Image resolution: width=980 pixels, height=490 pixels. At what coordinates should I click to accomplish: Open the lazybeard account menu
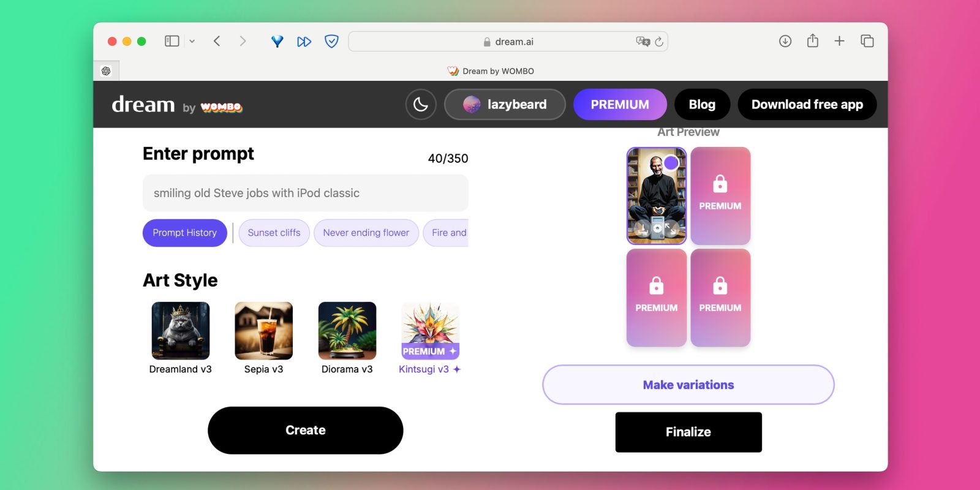coord(505,105)
